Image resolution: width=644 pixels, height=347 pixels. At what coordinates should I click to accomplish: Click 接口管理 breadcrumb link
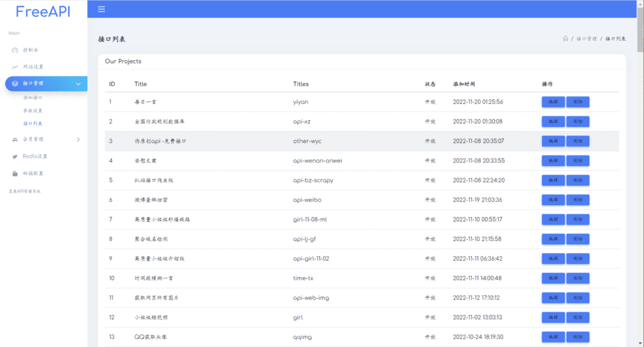point(586,39)
